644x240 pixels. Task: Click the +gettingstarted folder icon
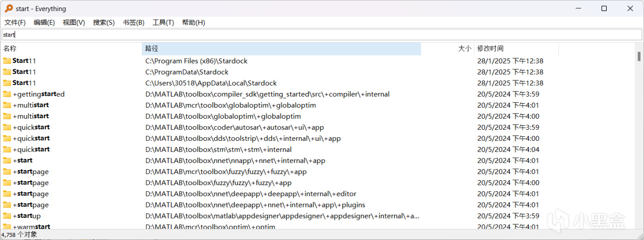tap(7, 94)
